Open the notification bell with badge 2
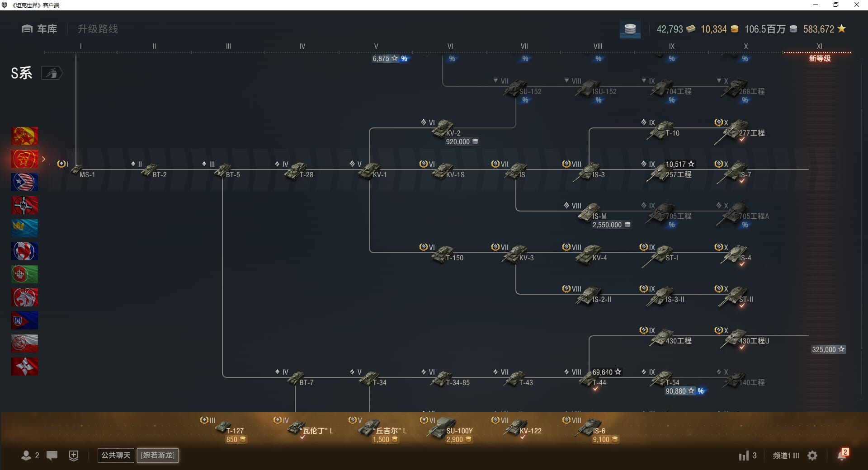The width and height of the screenshot is (868, 470). (x=842, y=455)
